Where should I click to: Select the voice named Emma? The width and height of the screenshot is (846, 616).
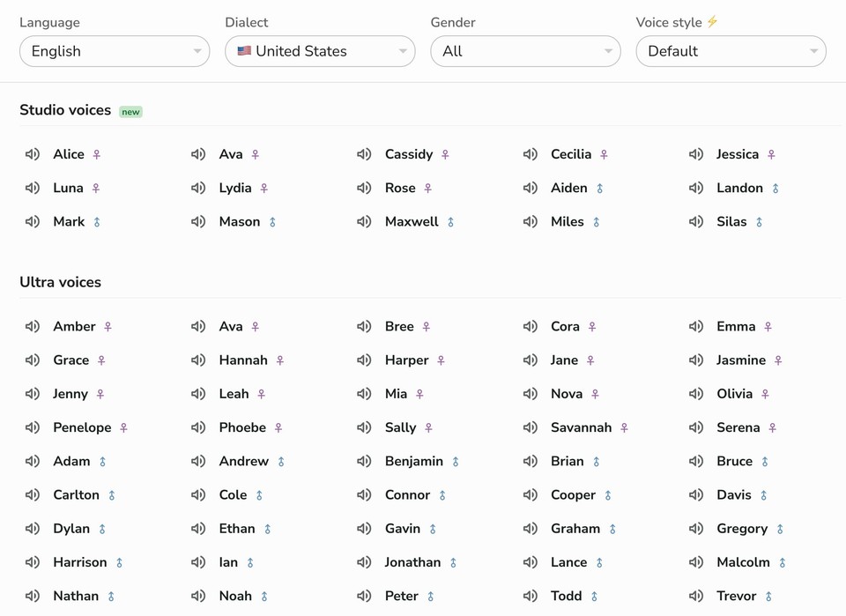click(x=737, y=326)
